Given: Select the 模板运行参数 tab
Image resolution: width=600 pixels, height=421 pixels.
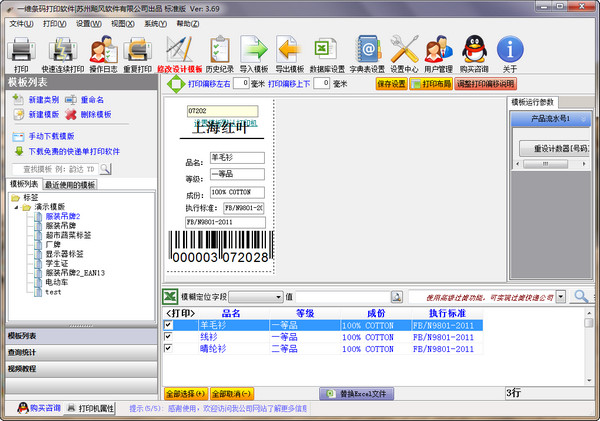Looking at the screenshot, I should [533, 102].
